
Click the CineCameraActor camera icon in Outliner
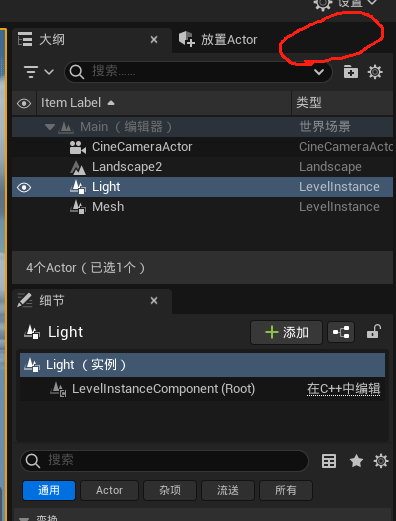click(x=78, y=147)
